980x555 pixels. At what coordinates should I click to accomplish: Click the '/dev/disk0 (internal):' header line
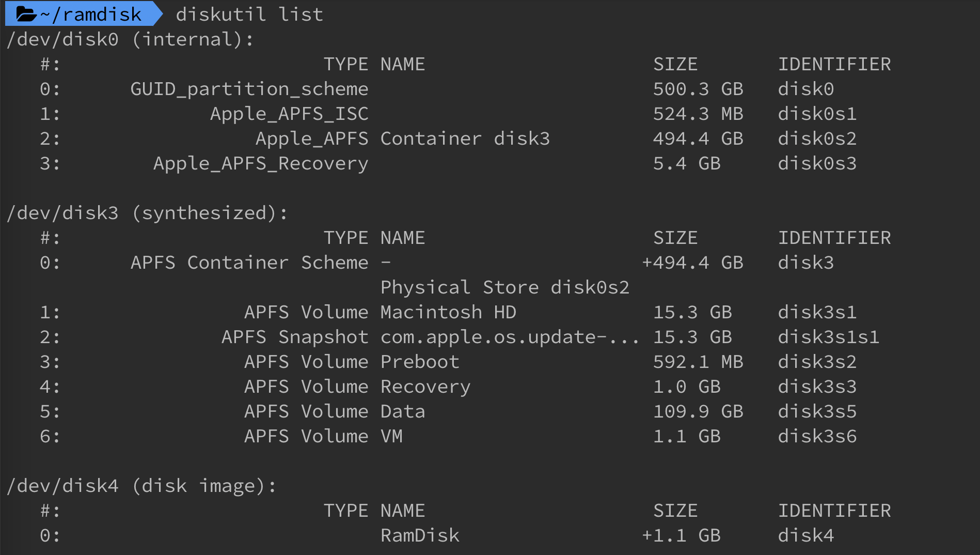pos(130,39)
